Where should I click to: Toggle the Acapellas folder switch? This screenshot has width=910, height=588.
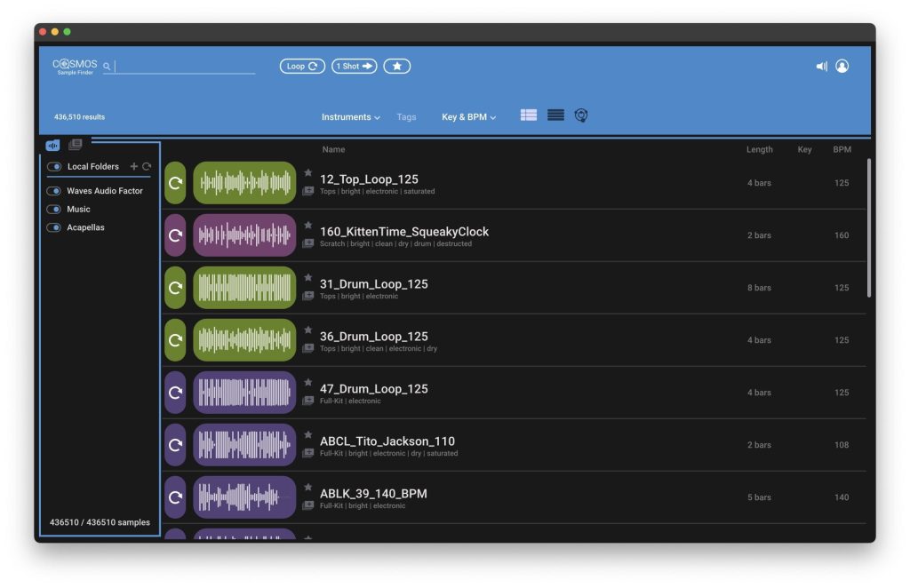click(54, 227)
